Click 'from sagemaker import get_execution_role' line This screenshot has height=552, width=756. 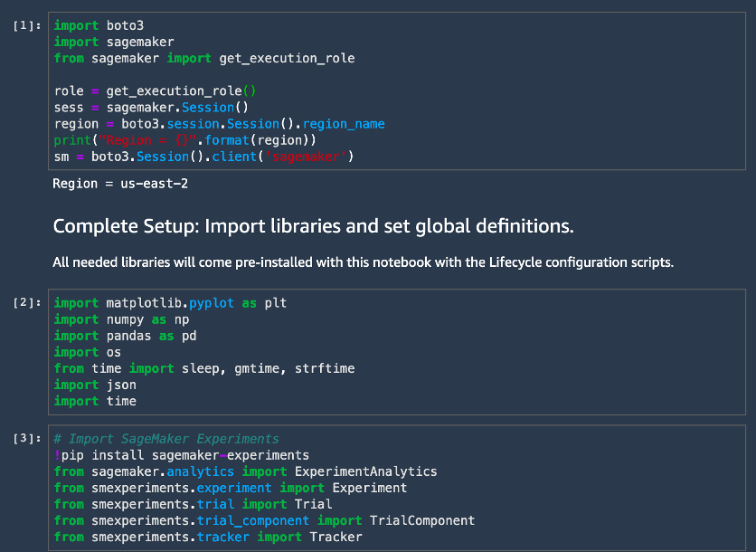click(204, 58)
